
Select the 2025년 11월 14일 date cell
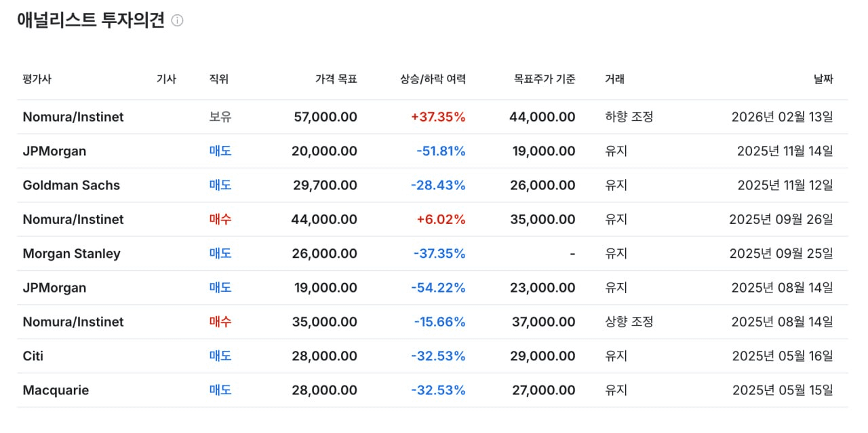pyautogui.click(x=785, y=151)
